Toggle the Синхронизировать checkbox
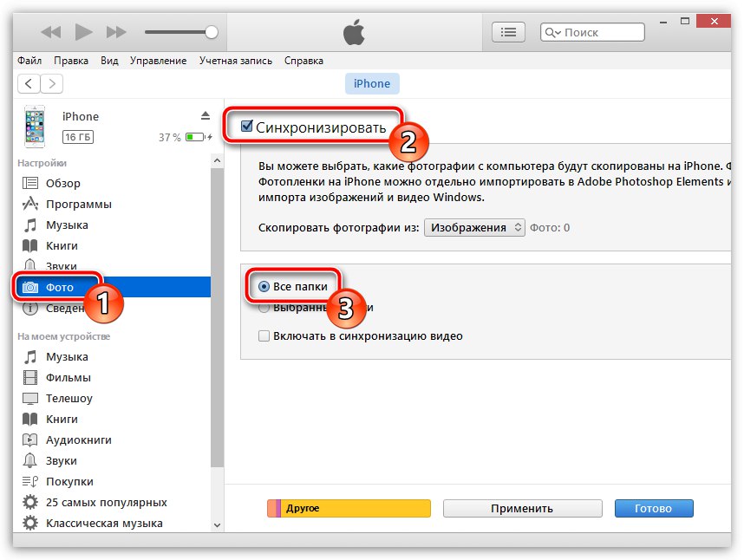This screenshot has width=744, height=560. point(247,127)
